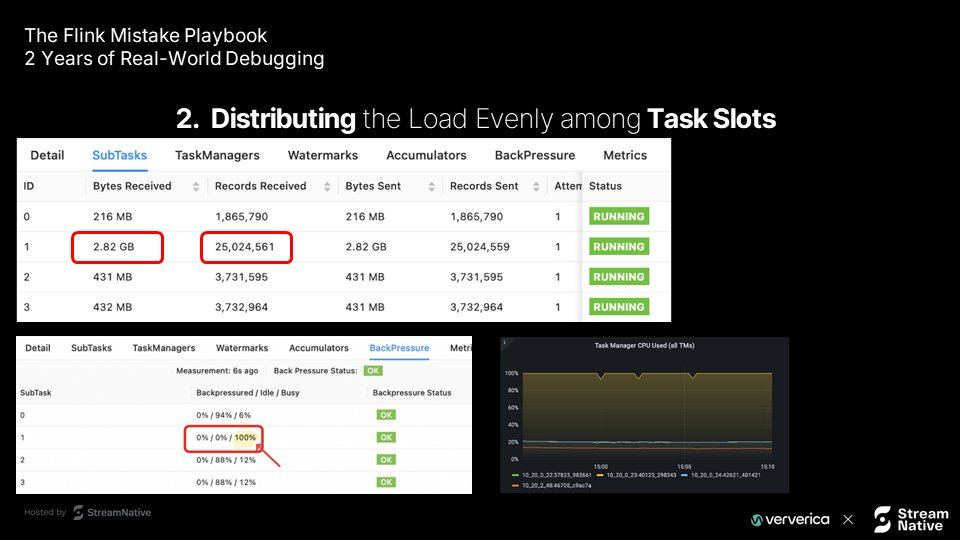Click OK status for subtask 2
Screen dimensions: 960x540
click(x=386, y=460)
